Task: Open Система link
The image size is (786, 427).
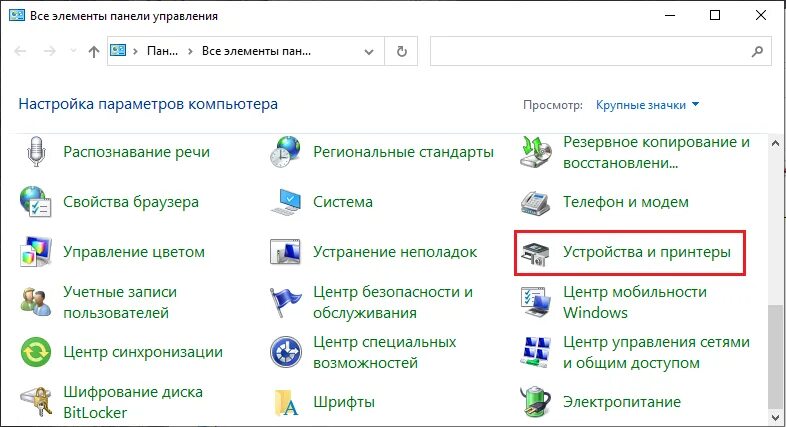Action: click(x=343, y=202)
